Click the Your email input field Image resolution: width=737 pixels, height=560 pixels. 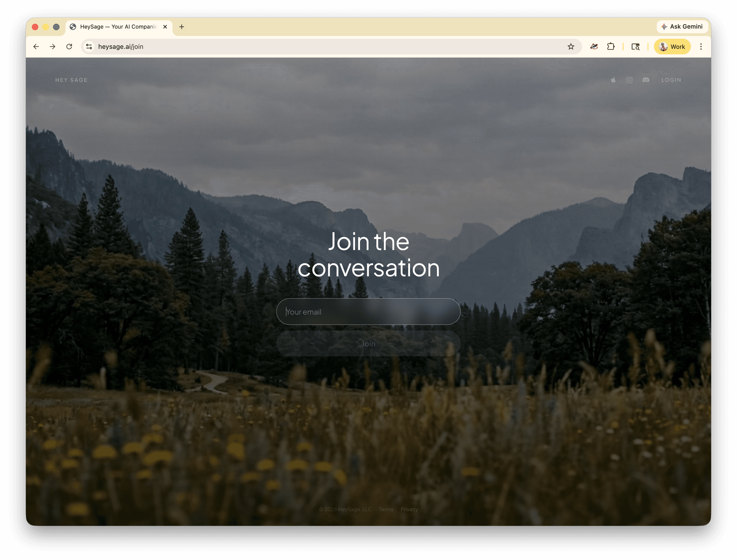coord(368,311)
